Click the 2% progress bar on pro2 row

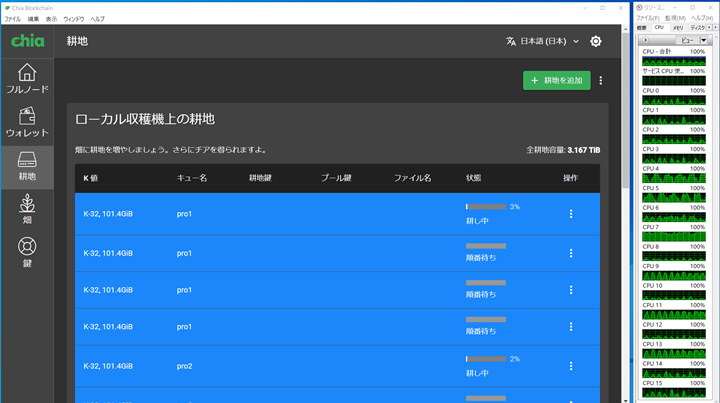tap(486, 359)
